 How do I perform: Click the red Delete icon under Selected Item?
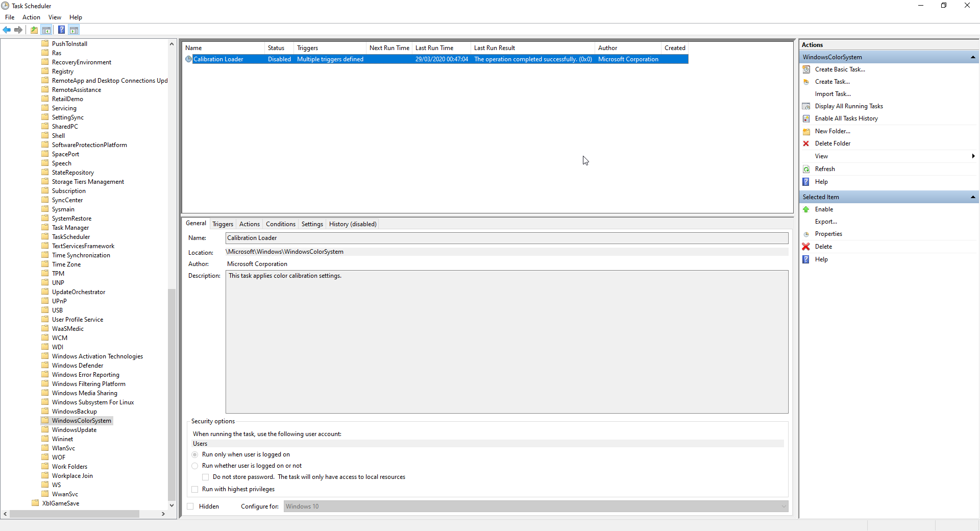(x=806, y=247)
